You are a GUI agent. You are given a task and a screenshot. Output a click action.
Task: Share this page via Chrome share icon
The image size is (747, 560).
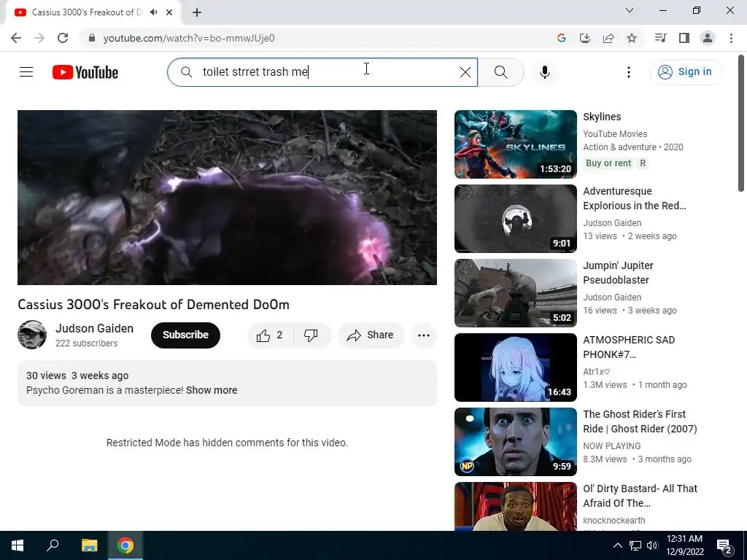pyautogui.click(x=608, y=38)
